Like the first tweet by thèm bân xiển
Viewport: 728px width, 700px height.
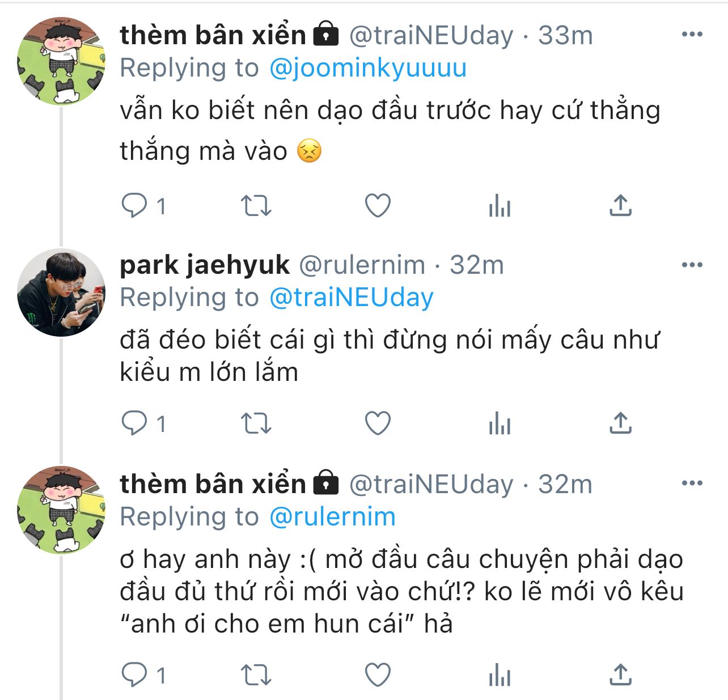[x=378, y=205]
